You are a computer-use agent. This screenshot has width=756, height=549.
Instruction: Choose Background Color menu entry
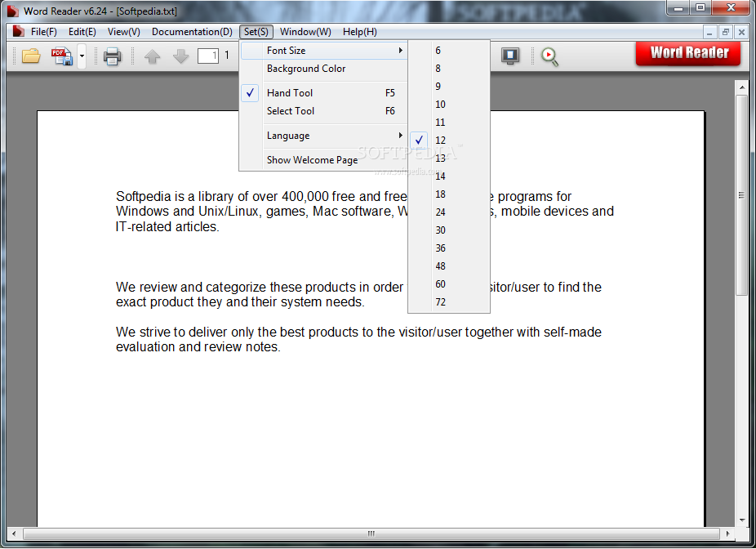tap(323, 69)
